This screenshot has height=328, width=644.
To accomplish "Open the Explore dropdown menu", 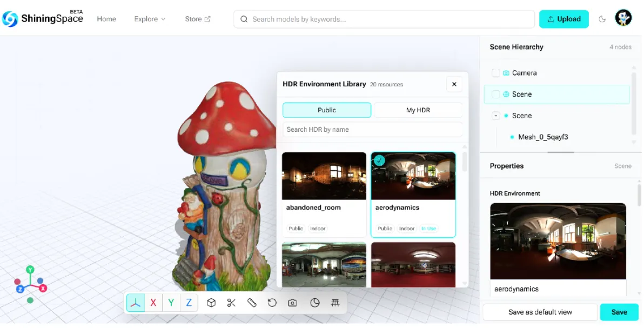I will coord(150,19).
